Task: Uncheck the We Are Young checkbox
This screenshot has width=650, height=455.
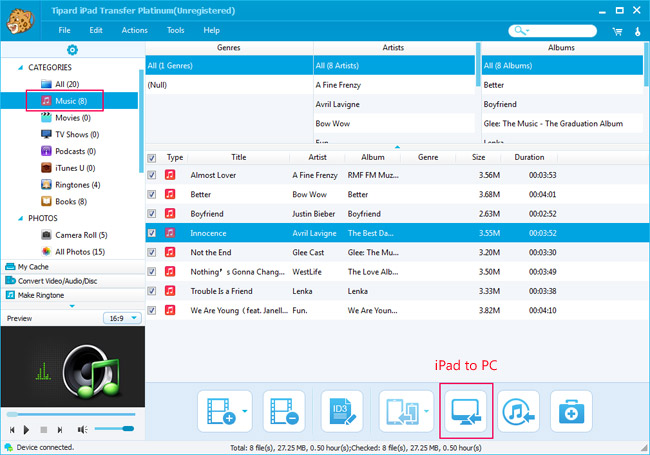Action: tap(152, 310)
